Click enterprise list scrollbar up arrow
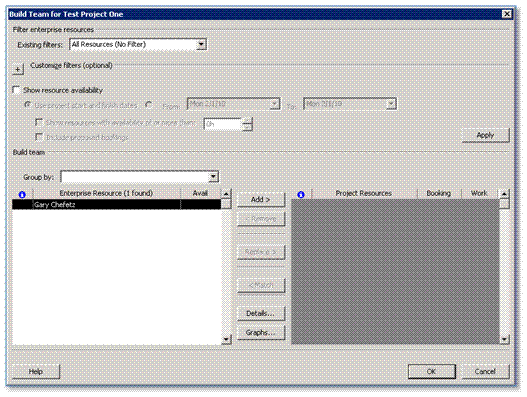This screenshot has height=397, width=527. pos(226,194)
